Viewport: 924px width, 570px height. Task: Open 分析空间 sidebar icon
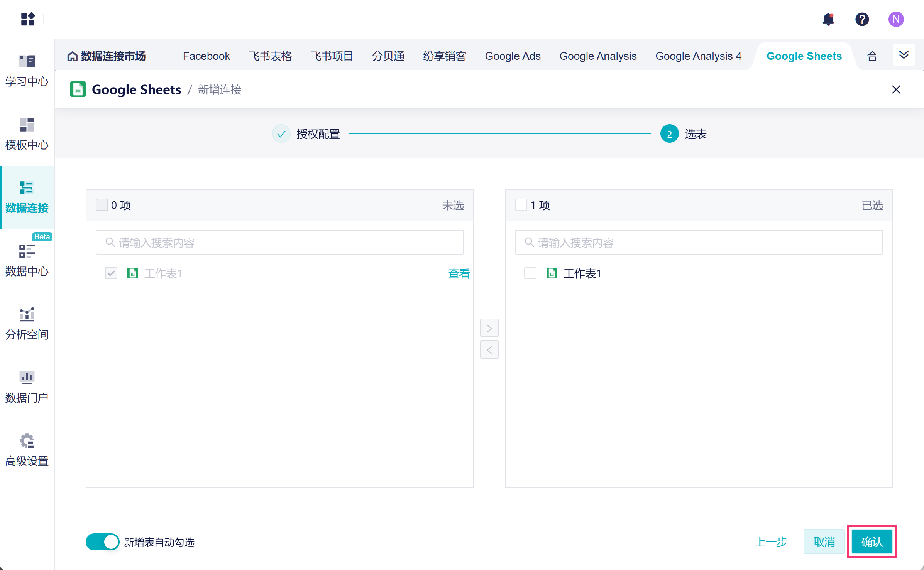click(27, 324)
